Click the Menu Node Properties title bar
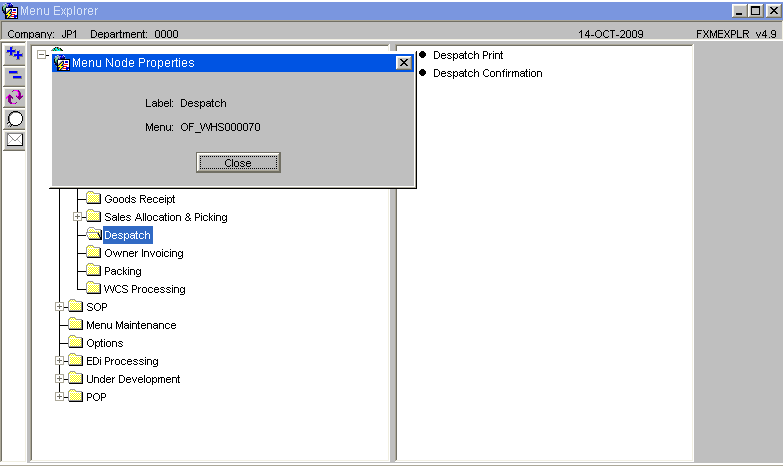The width and height of the screenshot is (783, 466). (x=233, y=63)
